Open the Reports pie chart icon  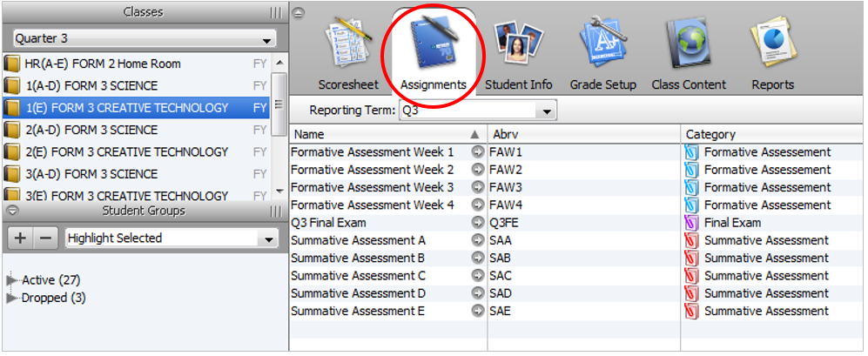[773, 44]
